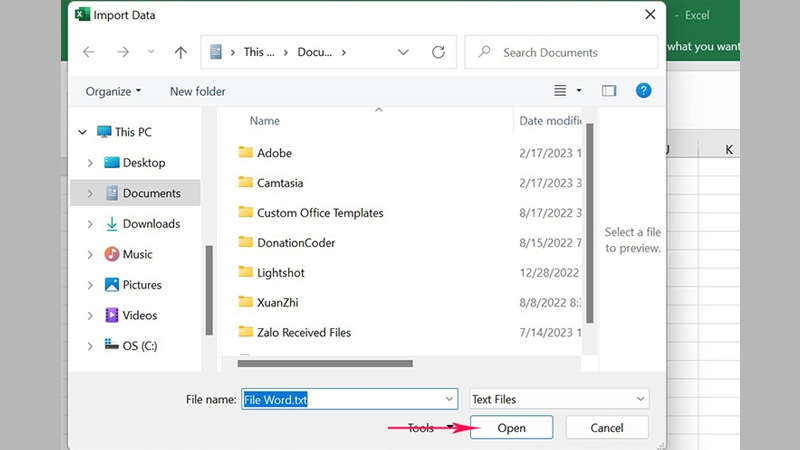Click the Cancel button
The width and height of the screenshot is (800, 450).
(x=607, y=428)
